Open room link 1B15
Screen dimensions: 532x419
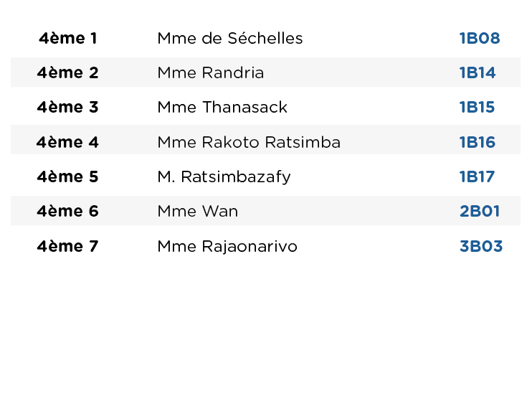[x=477, y=108]
